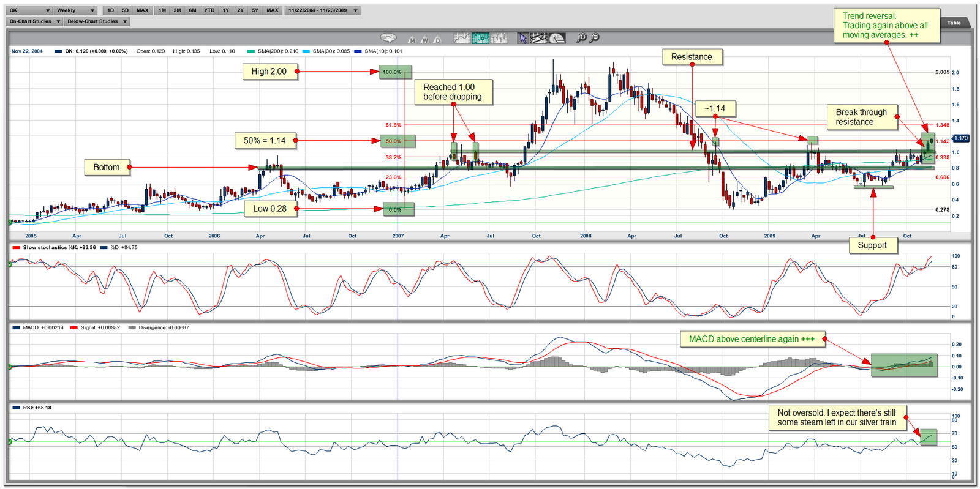Viewport: 980px width, 489px height.
Task: Expand the On-Chart Studies menu
Action: 34,21
